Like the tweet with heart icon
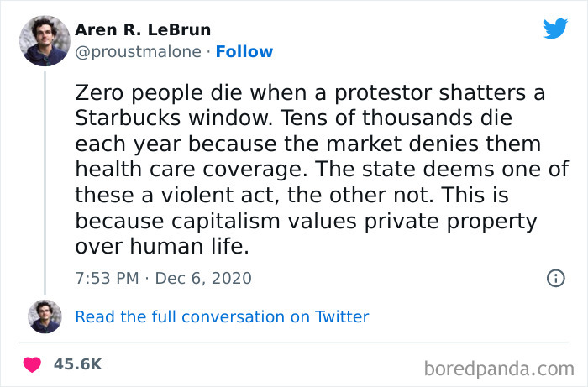This screenshot has height=387, width=588. click(x=32, y=364)
